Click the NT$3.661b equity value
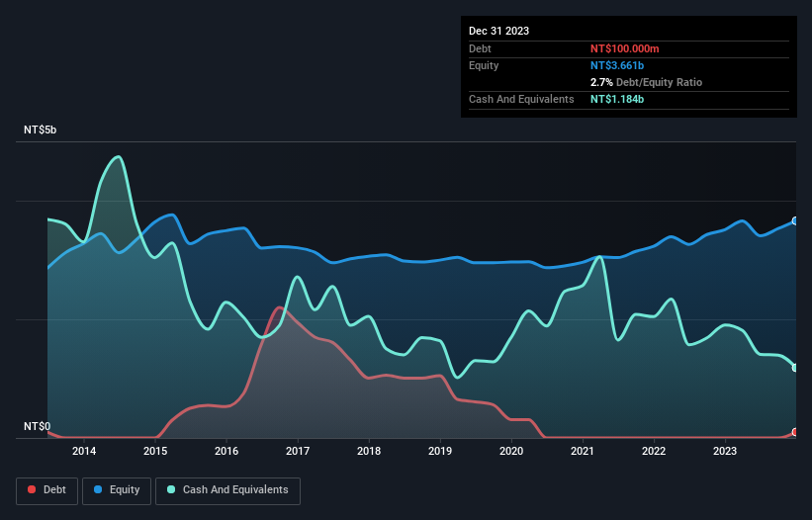 [x=617, y=65]
